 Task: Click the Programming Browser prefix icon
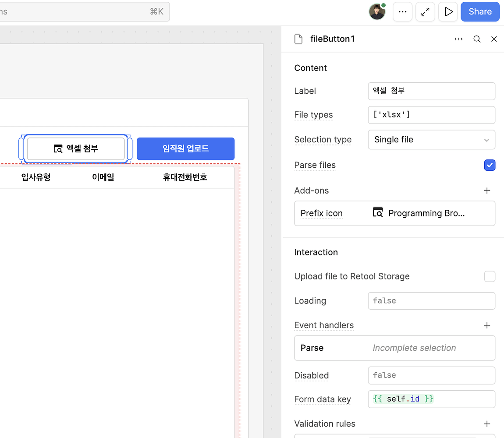(x=377, y=213)
